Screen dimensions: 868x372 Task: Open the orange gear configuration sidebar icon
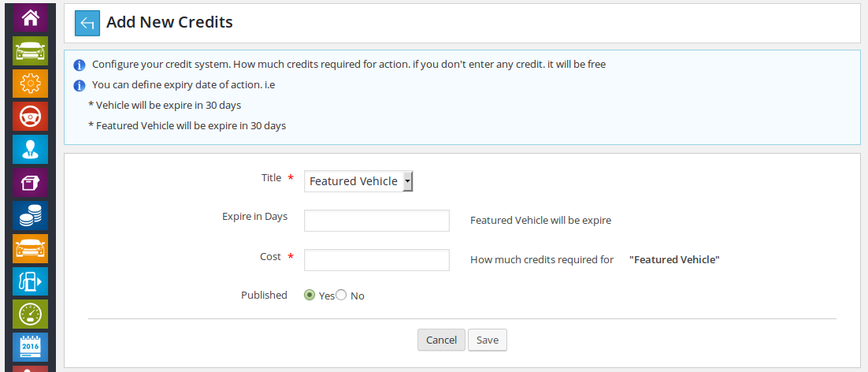31,84
